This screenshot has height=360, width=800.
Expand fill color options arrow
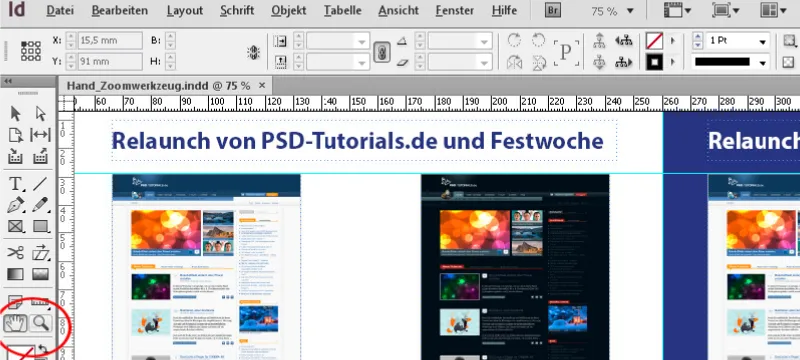673,41
